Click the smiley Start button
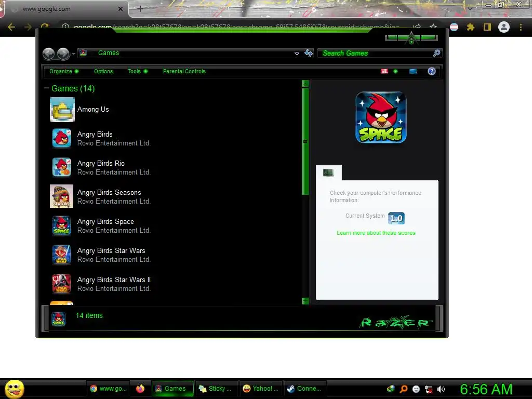This screenshot has height=399, width=532. [x=14, y=389]
